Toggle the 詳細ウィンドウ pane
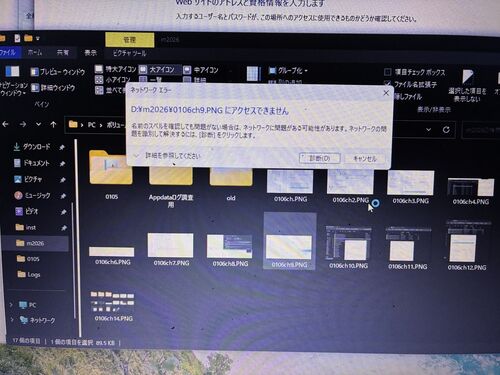 pos(53,88)
